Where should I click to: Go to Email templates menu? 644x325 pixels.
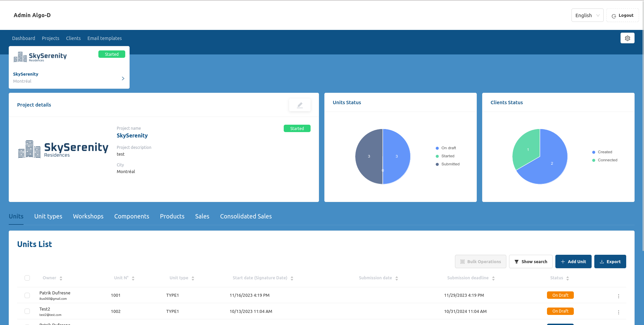coord(104,38)
